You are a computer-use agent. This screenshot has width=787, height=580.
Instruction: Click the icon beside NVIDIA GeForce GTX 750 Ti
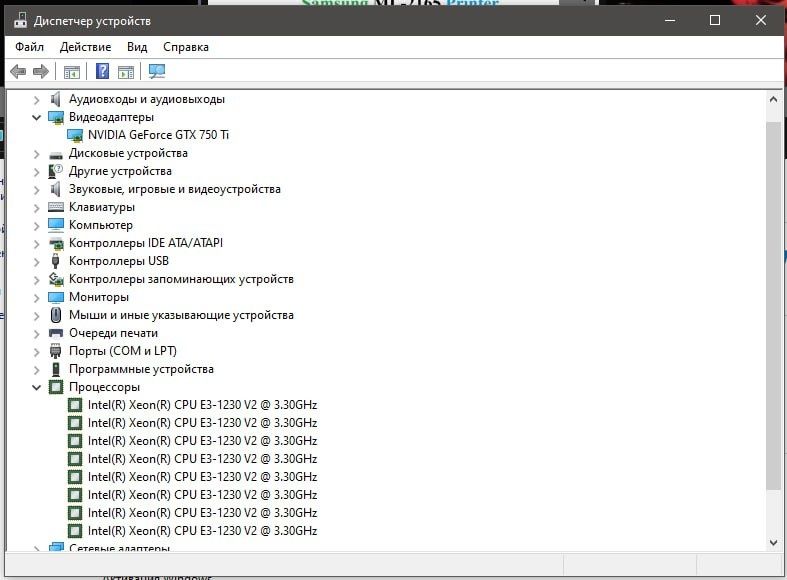[75, 135]
